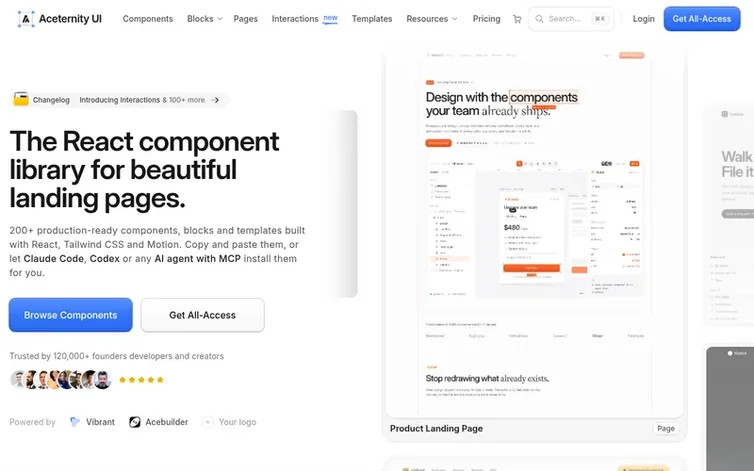Click the search magnifier icon

pyautogui.click(x=539, y=19)
